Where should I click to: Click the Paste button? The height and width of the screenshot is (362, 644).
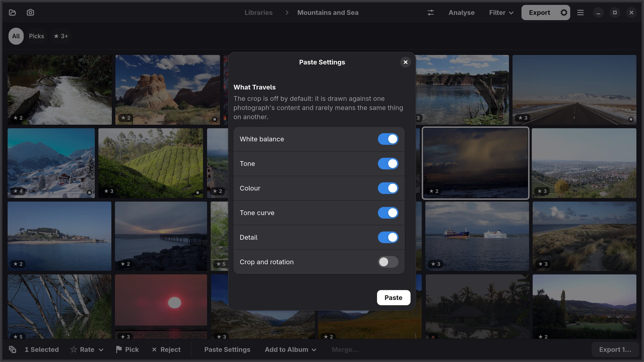(393, 298)
